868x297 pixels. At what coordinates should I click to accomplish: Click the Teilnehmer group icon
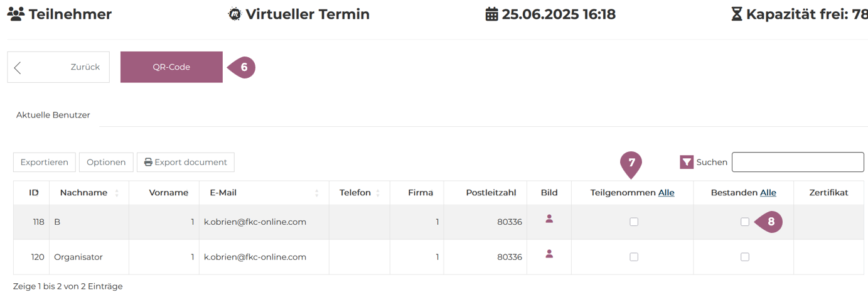tap(16, 14)
